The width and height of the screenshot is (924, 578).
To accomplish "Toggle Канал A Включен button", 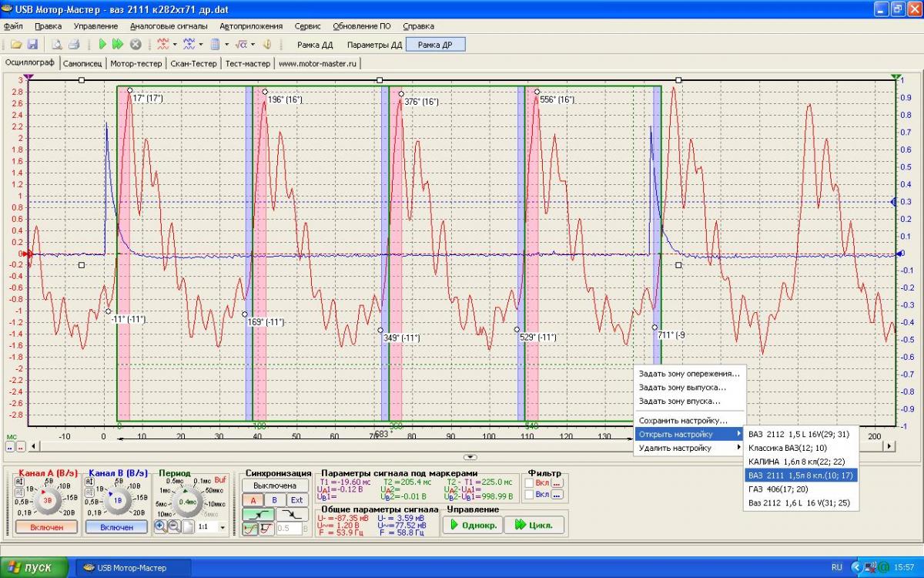I will pos(46,527).
